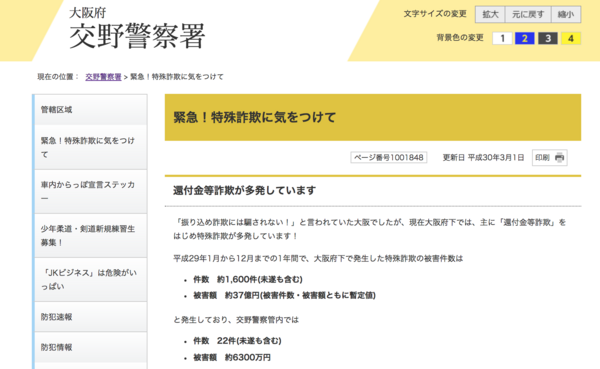
Task: Open 「JKビジネス」は危険がいっぱい sidebar item
Action: 91,279
